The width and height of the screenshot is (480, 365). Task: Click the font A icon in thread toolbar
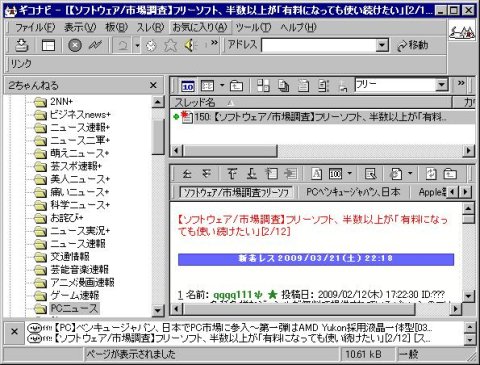tap(316, 173)
